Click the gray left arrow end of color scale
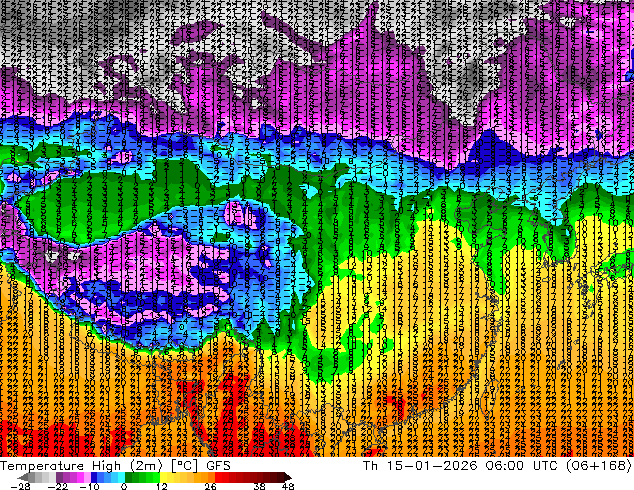The image size is (634, 490). [x=23, y=477]
